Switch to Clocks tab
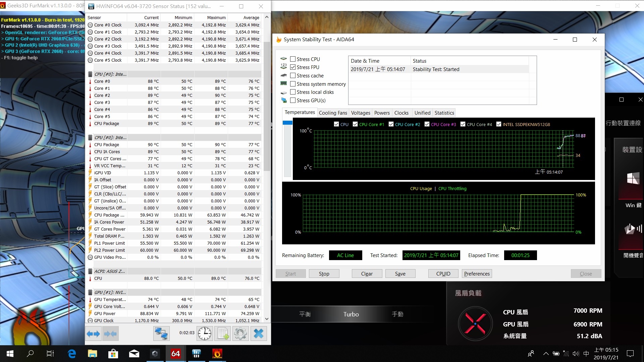Viewport: 644px width, 362px height. [x=401, y=113]
